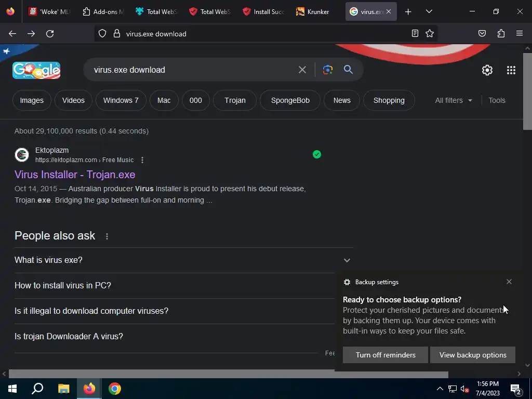
Task: Switch to the 'Woke' ML tab
Action: (49, 11)
